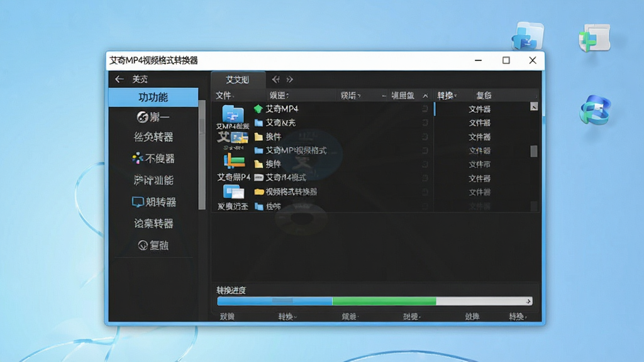Maximize the 艾奇MP4视频格式转换器 window
This screenshot has height=362, width=644.
[x=506, y=60]
